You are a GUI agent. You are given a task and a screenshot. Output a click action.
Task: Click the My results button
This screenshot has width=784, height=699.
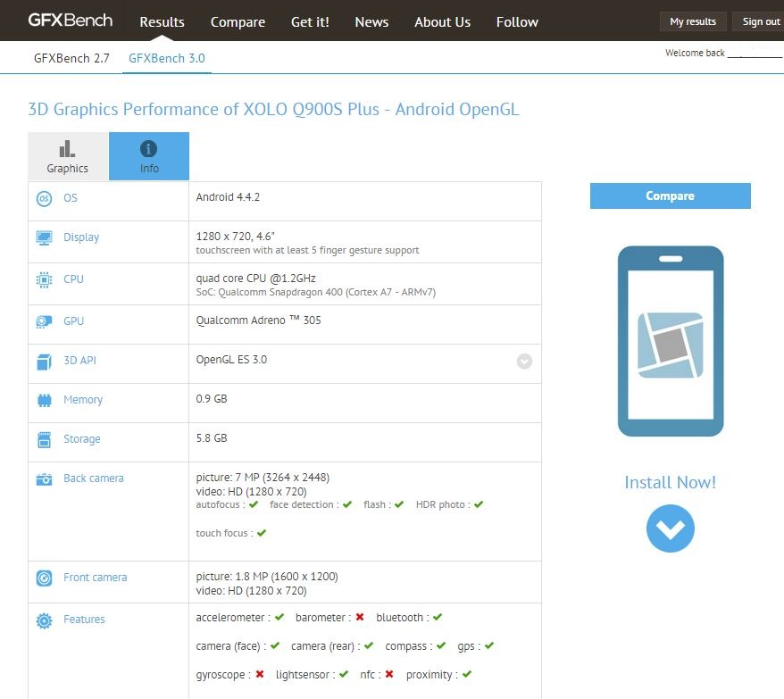tap(693, 21)
